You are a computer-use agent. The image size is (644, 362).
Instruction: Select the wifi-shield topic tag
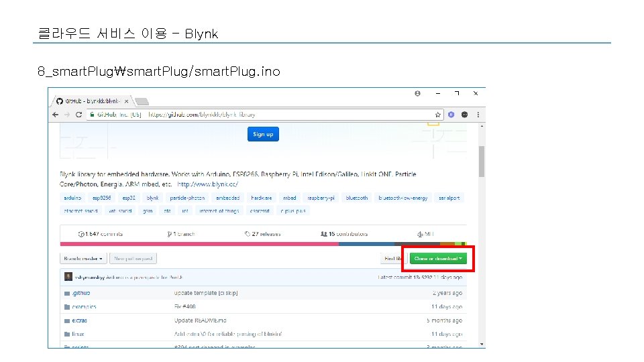(x=120, y=211)
